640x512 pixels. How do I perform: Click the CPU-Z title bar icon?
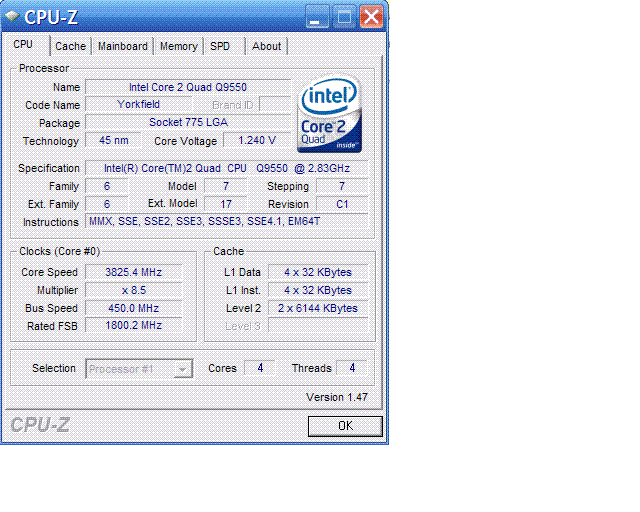point(12,17)
